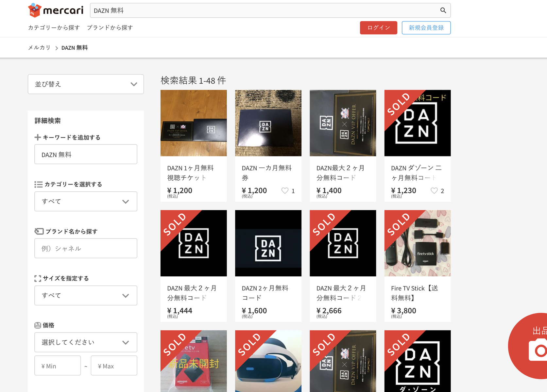The image size is (547, 392).
Task: Open the size すべて dropdown
Action: point(86,295)
